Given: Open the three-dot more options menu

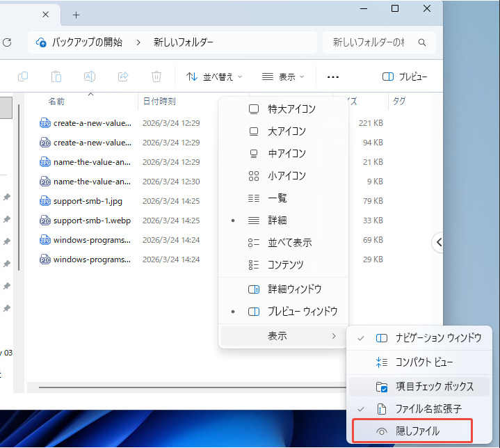Looking at the screenshot, I should [x=333, y=77].
